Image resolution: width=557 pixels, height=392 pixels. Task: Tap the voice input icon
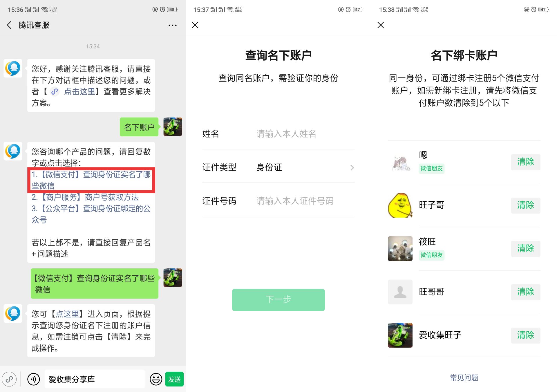click(34, 379)
